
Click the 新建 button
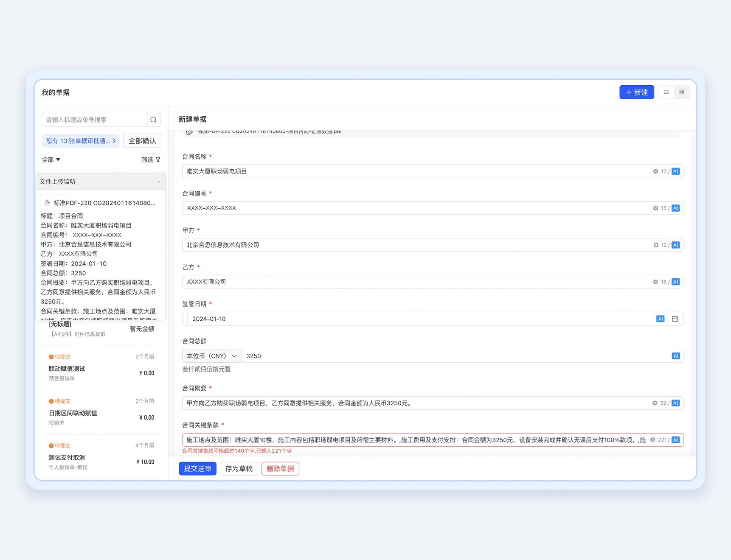[x=636, y=92]
